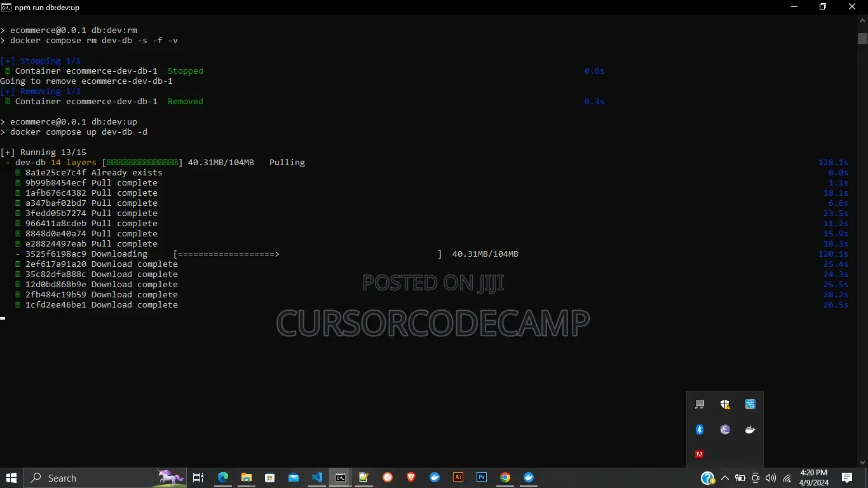Click the 'docker compose rm dev-db -s -f -v' line
The height and width of the screenshot is (488, 868).
tap(94, 41)
